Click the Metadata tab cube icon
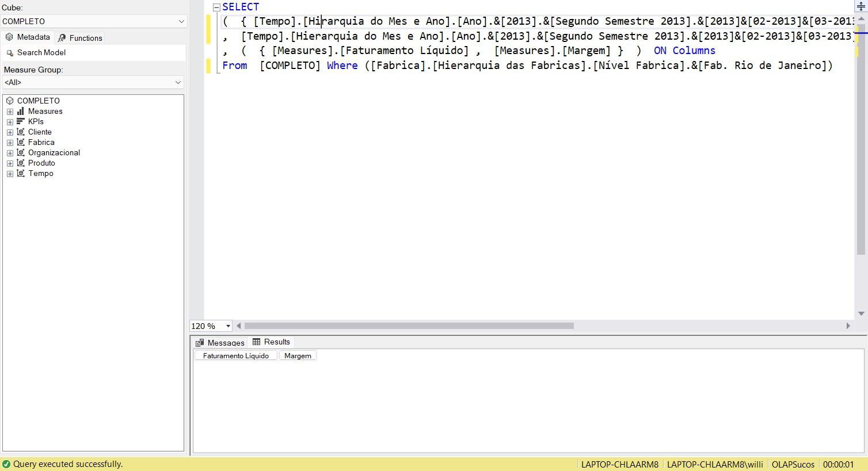 coord(9,37)
